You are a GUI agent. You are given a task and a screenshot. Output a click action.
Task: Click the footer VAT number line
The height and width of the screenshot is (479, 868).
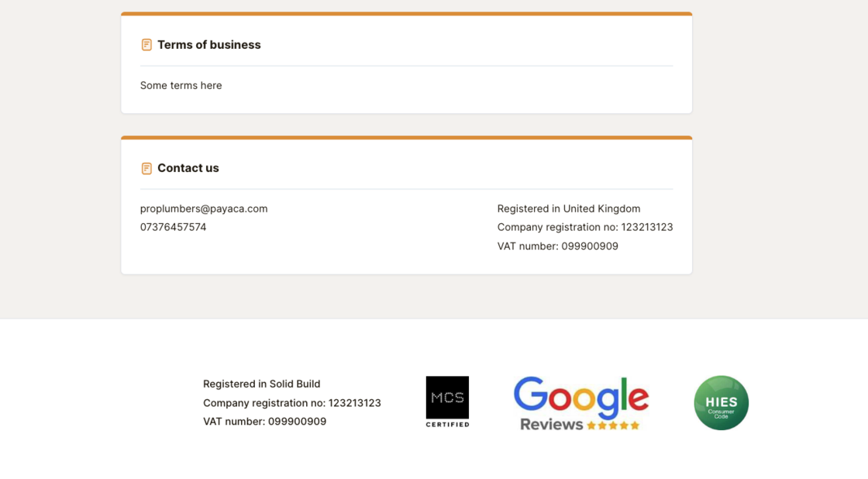click(264, 422)
